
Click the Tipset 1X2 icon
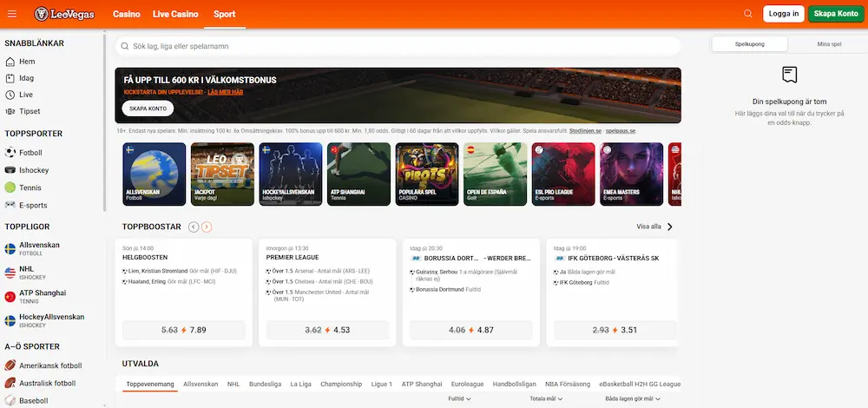point(10,111)
